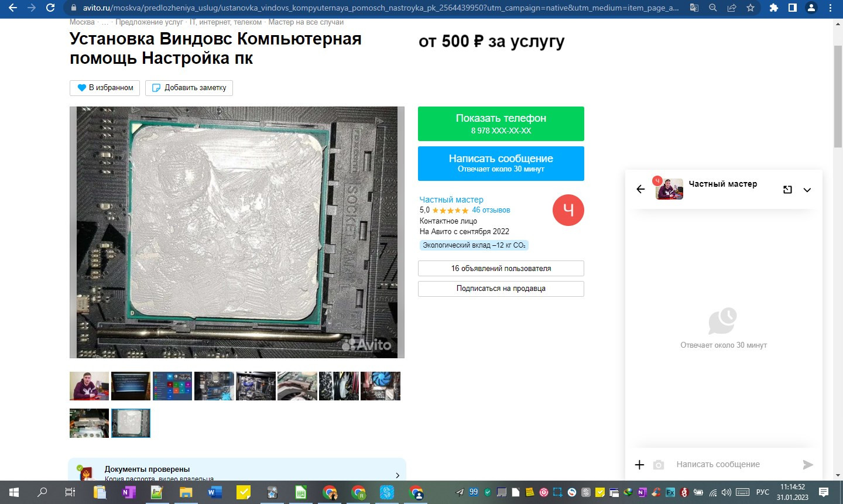
Task: Open Word from the taskbar
Action: 214,492
